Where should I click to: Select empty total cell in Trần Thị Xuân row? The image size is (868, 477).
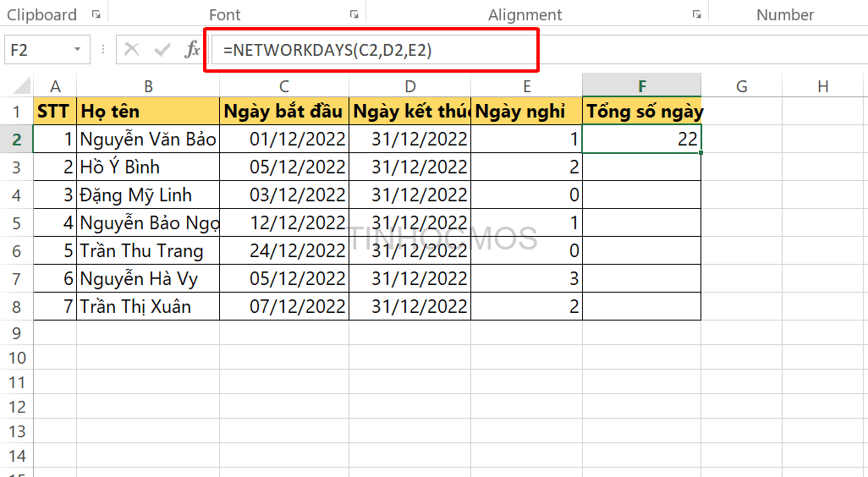(x=641, y=306)
